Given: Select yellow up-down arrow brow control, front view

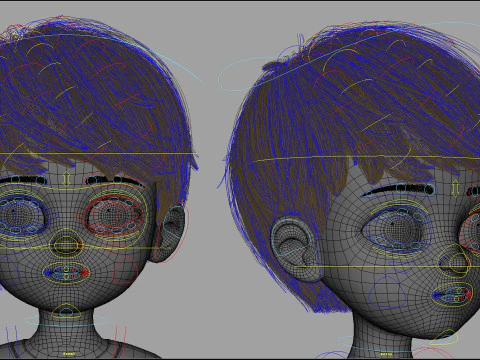Looking at the screenshot, I should coord(67,179).
